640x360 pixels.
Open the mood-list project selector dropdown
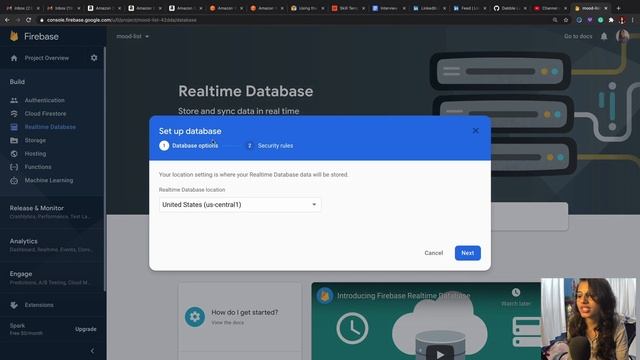click(x=133, y=36)
